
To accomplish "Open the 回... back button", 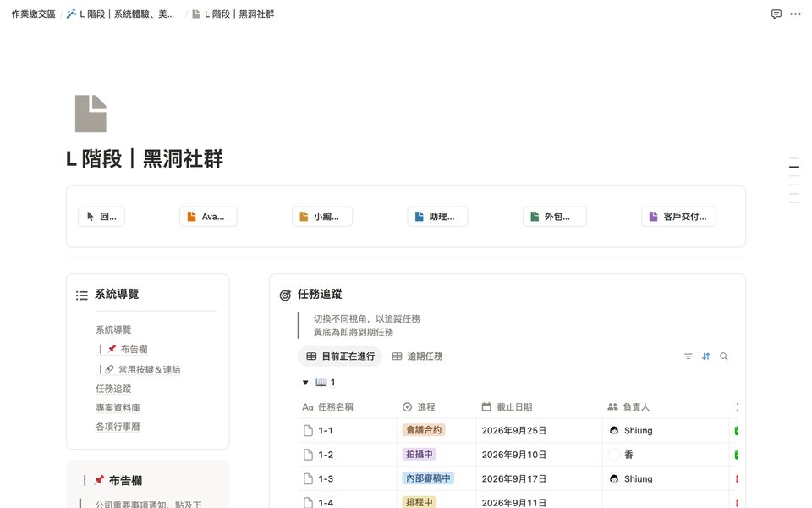I will point(101,217).
